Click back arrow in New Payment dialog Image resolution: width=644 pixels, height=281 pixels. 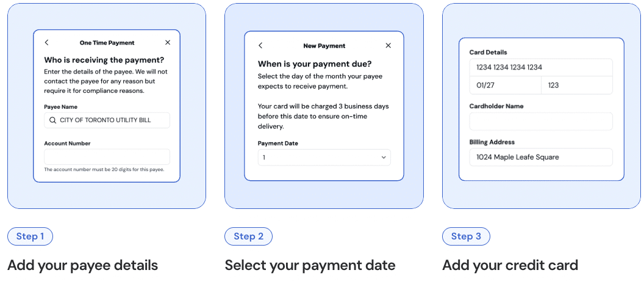[260, 46]
